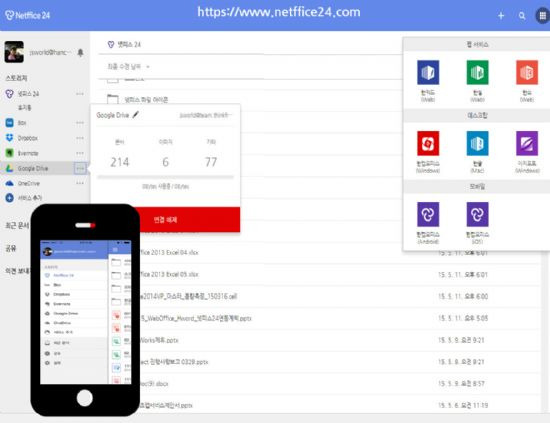Click the user profile avatar photo

click(14, 52)
